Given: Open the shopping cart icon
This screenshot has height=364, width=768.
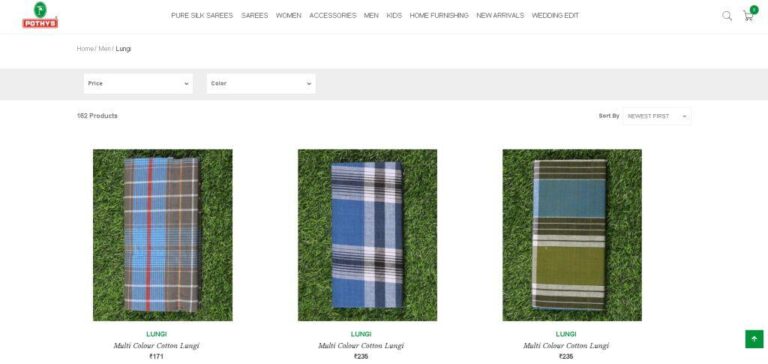Looking at the screenshot, I should (749, 15).
